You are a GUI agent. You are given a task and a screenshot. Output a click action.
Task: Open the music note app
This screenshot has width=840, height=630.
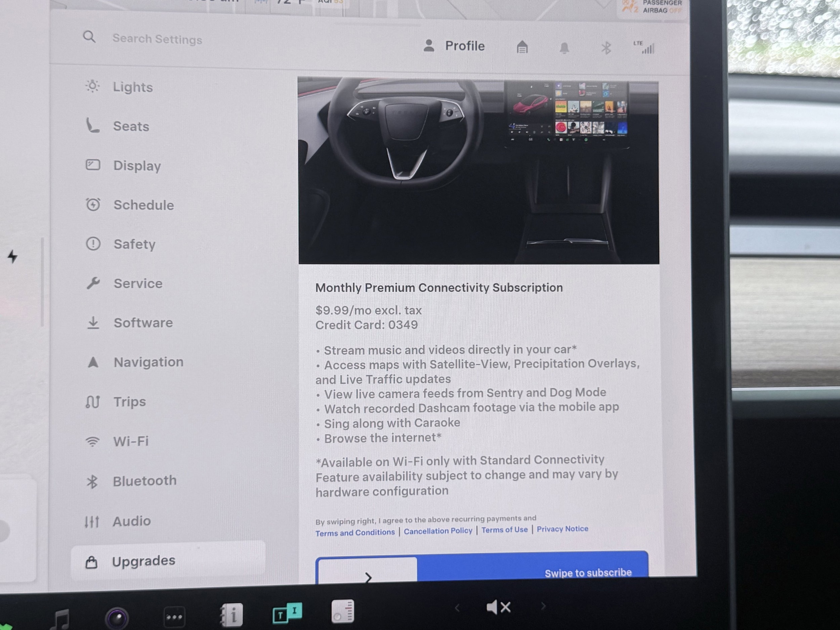[x=61, y=619]
